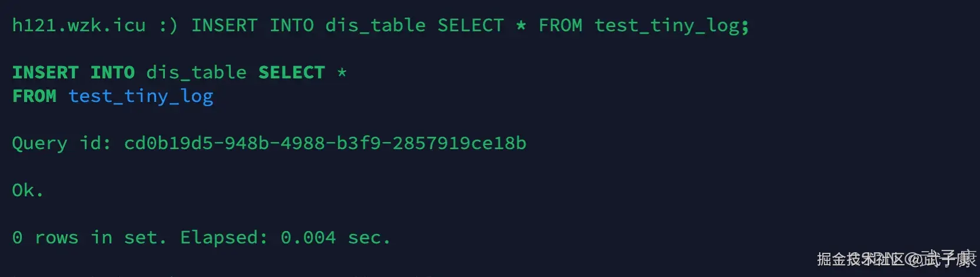Click the asterisk in the prompt line
Screen dimensions: 980x277
pos(521,25)
